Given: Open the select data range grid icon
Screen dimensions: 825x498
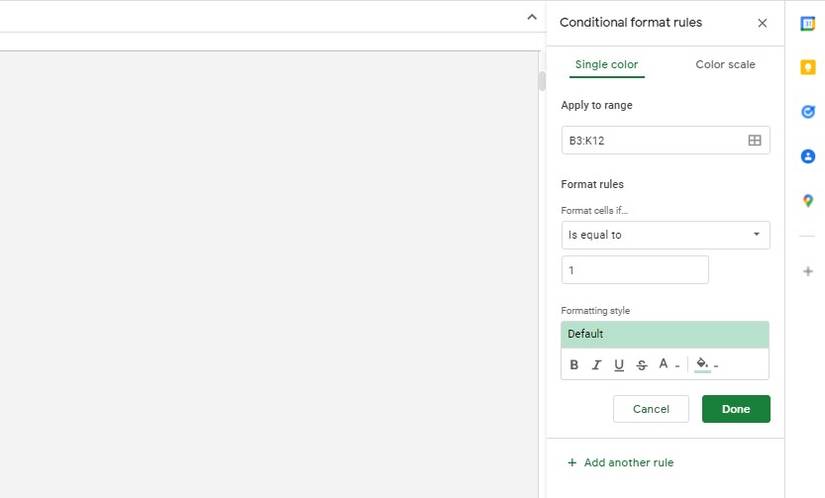Looking at the screenshot, I should click(754, 140).
